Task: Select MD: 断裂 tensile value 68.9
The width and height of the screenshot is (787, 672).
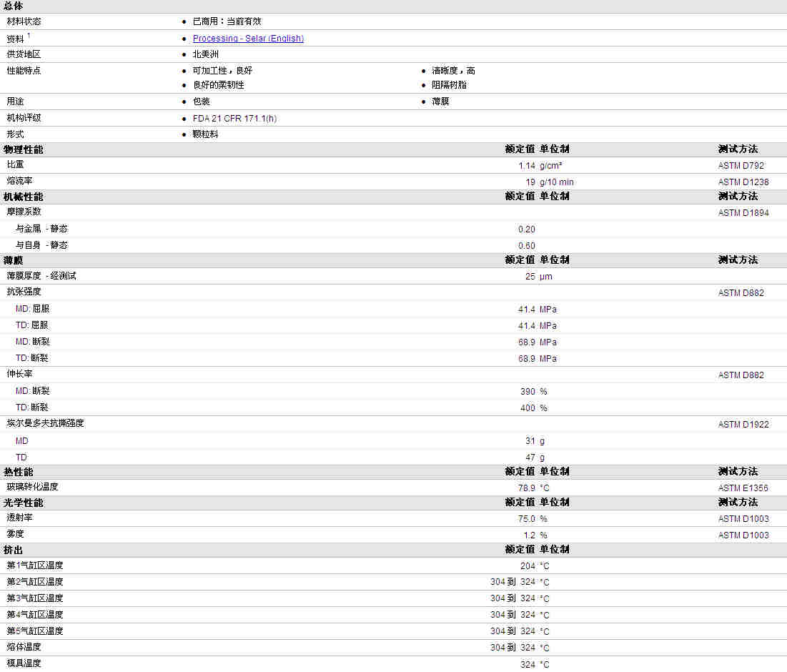Action: pyautogui.click(x=527, y=342)
